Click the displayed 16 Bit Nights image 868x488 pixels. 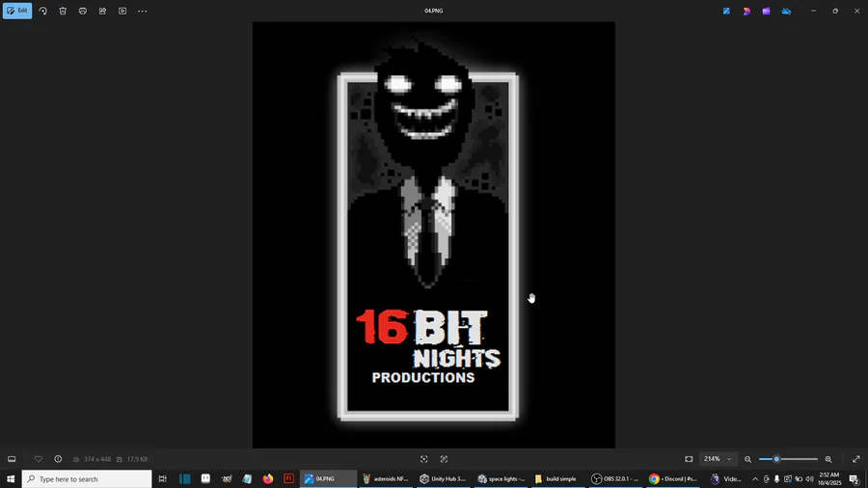[x=433, y=235]
